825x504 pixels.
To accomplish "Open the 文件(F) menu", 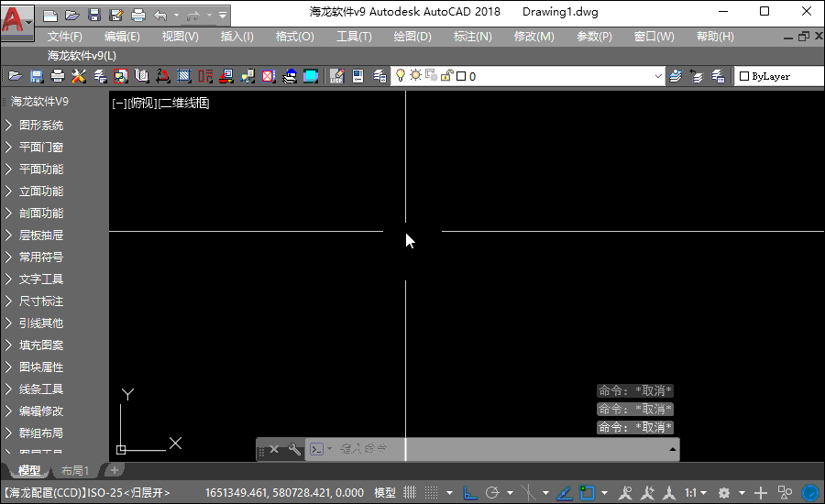I will [65, 37].
